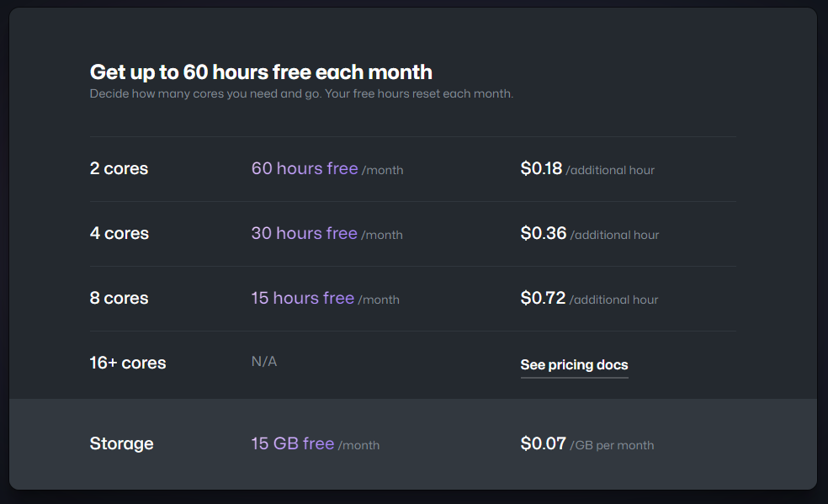Select the 16+ cores row label
Screen dimensions: 828x504
[128, 363]
